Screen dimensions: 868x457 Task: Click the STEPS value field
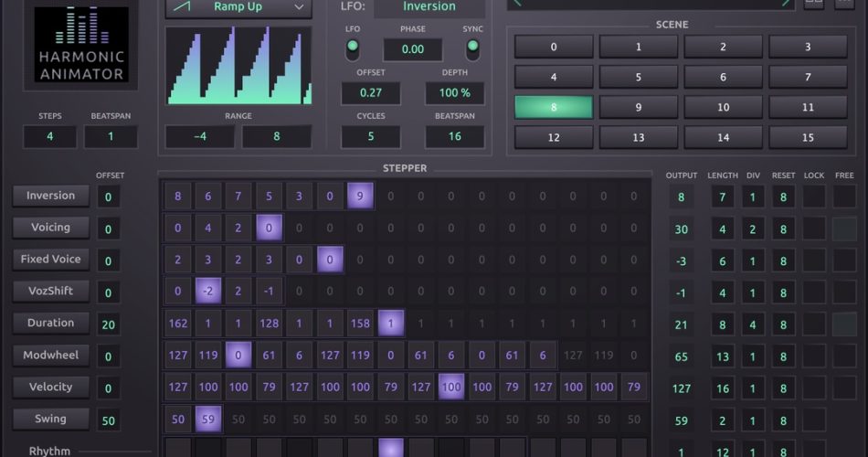coord(50,136)
